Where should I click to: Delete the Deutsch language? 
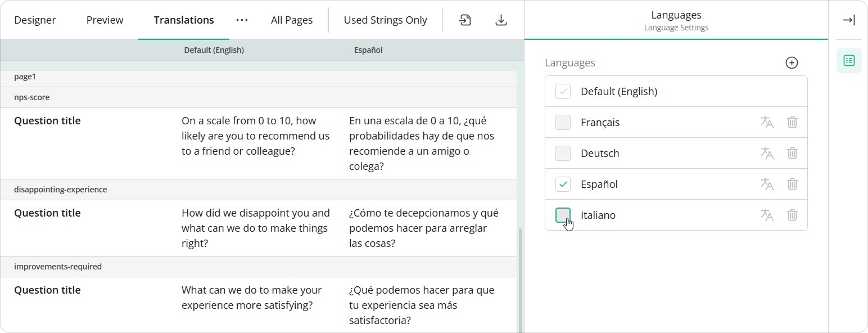pyautogui.click(x=793, y=153)
